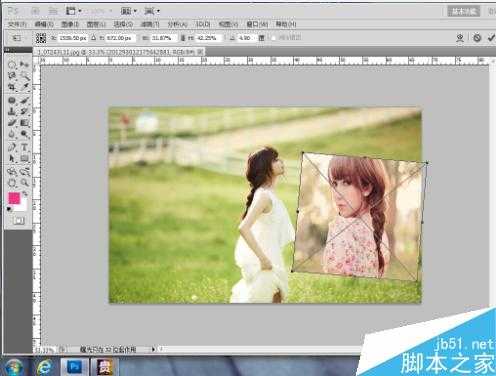Select the Magic Wand tool
Image resolution: width=496 pixels, height=376 pixels.
(x=24, y=76)
